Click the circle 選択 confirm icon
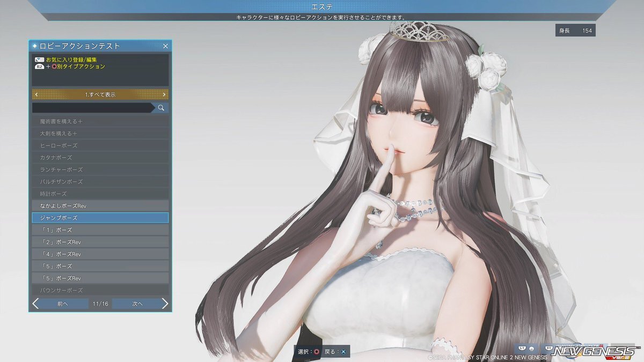Viewport: 644px width, 362px height. click(317, 352)
